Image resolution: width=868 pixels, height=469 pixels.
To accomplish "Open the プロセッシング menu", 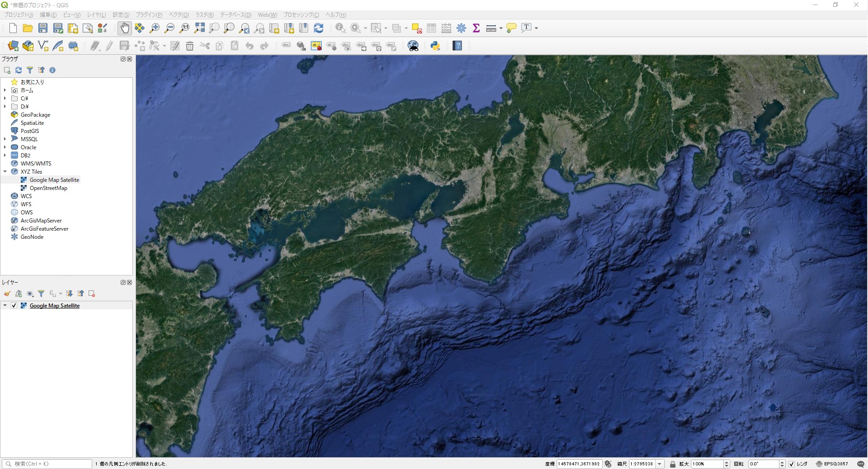I will (x=301, y=14).
